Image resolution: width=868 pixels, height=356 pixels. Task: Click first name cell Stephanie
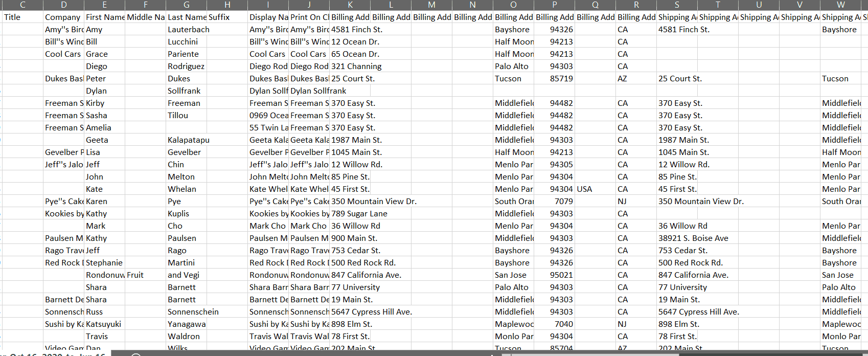coord(105,262)
